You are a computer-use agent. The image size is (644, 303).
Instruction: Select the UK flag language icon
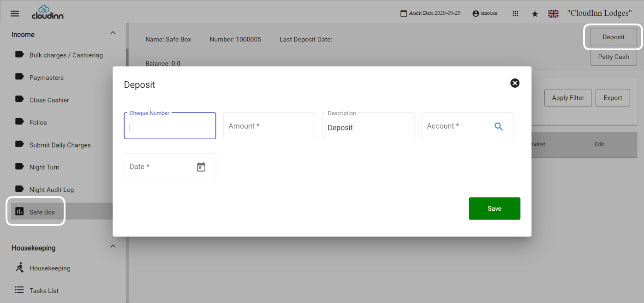553,14
